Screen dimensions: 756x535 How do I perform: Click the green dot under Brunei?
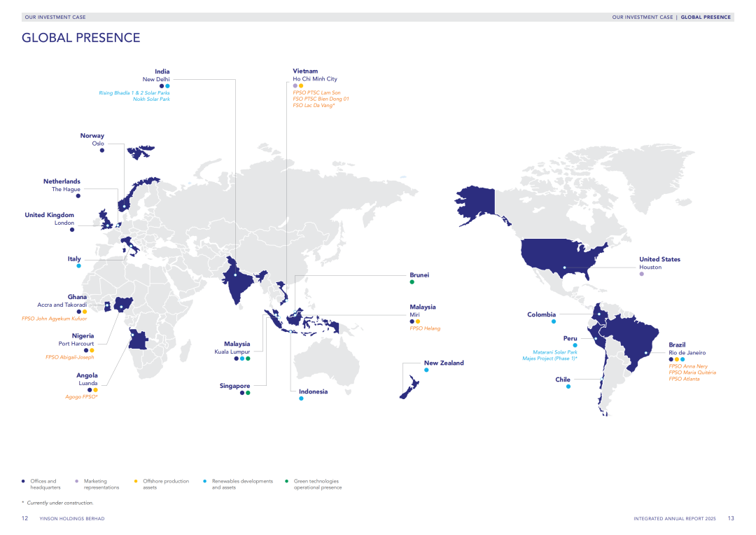412,282
